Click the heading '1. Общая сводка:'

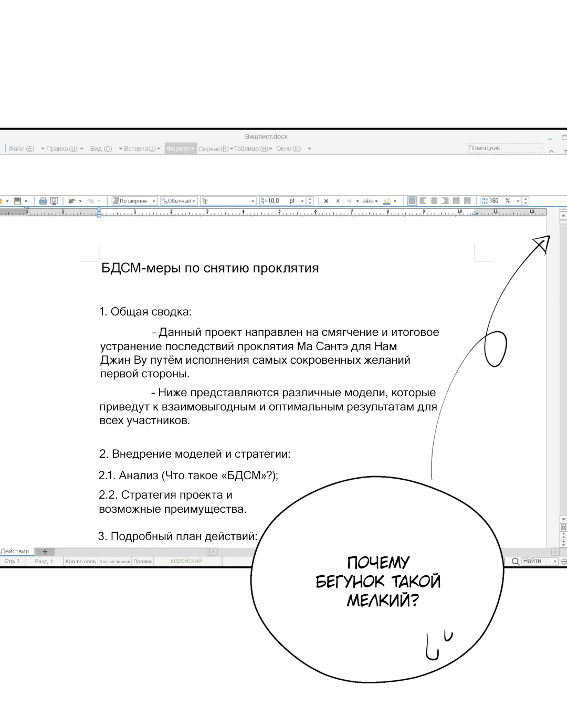click(145, 312)
